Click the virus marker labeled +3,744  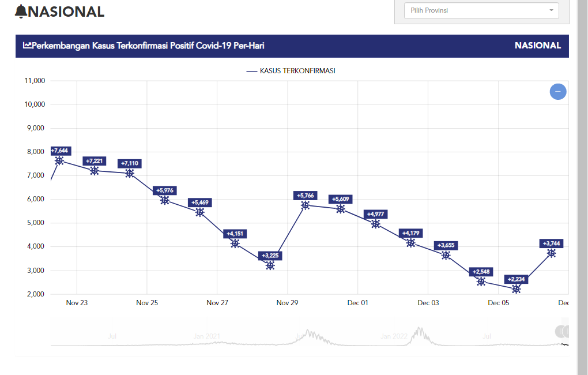[x=552, y=253]
